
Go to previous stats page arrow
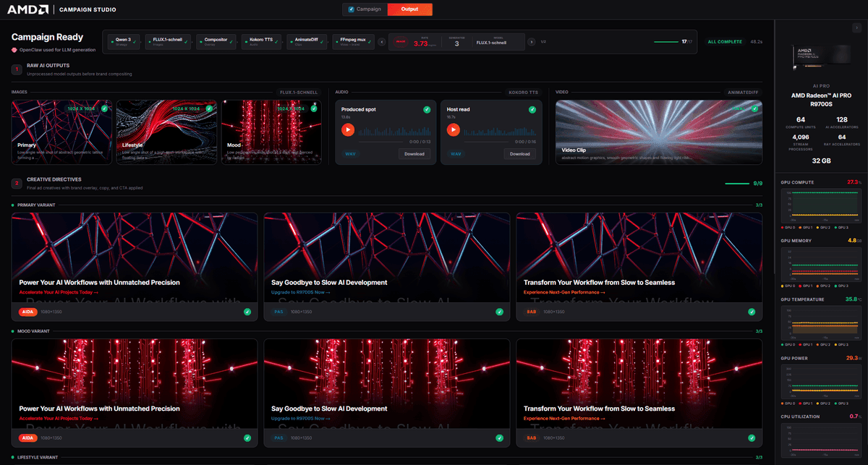[x=383, y=42]
